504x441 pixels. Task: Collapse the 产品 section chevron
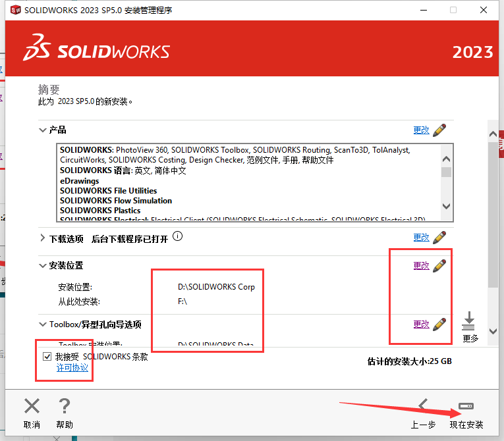[x=43, y=130]
